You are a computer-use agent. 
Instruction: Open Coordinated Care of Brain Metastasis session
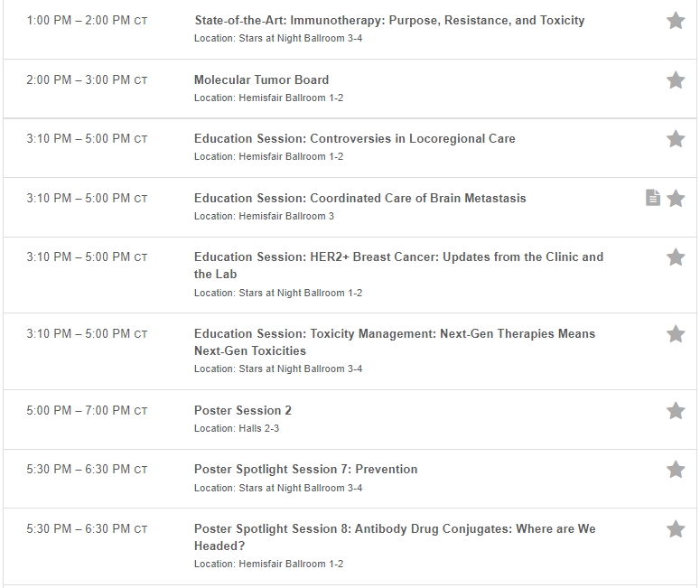pos(359,198)
